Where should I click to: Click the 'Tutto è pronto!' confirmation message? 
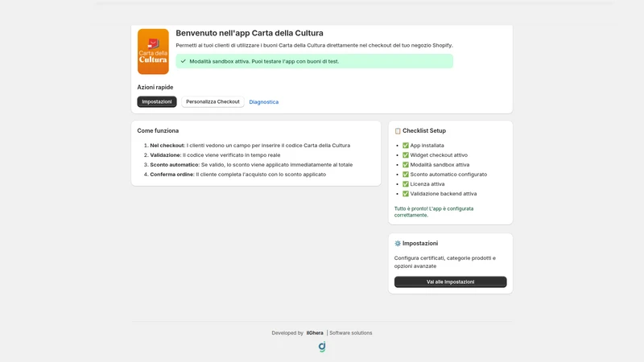[x=434, y=212]
